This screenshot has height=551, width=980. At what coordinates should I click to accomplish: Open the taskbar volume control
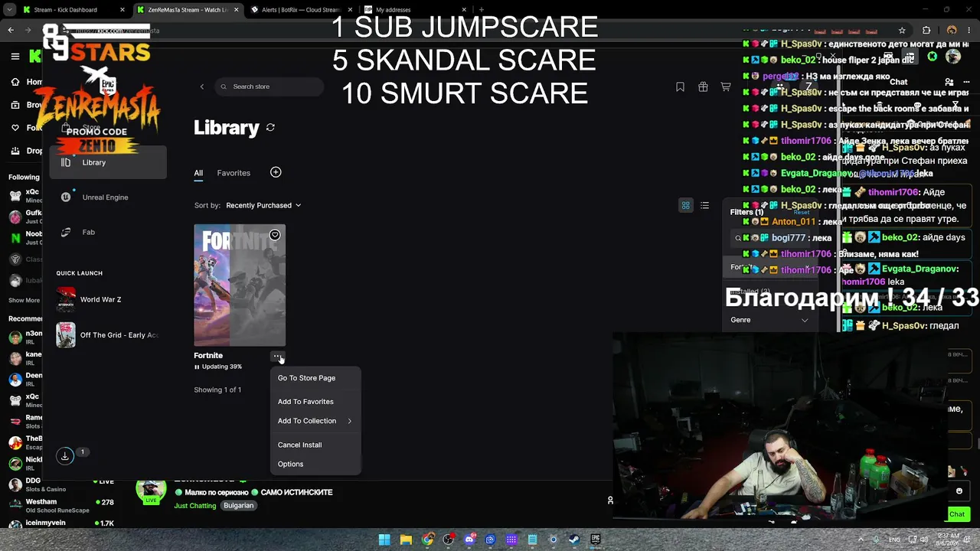[x=924, y=540]
